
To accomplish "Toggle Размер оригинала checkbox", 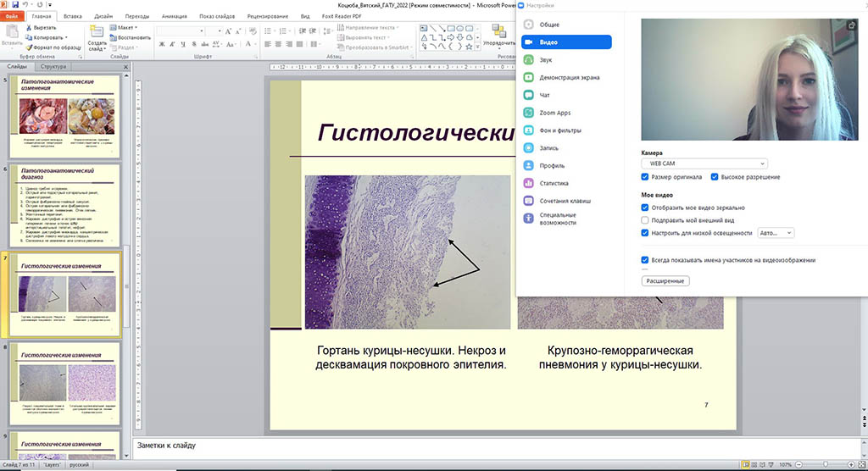I will coord(645,177).
